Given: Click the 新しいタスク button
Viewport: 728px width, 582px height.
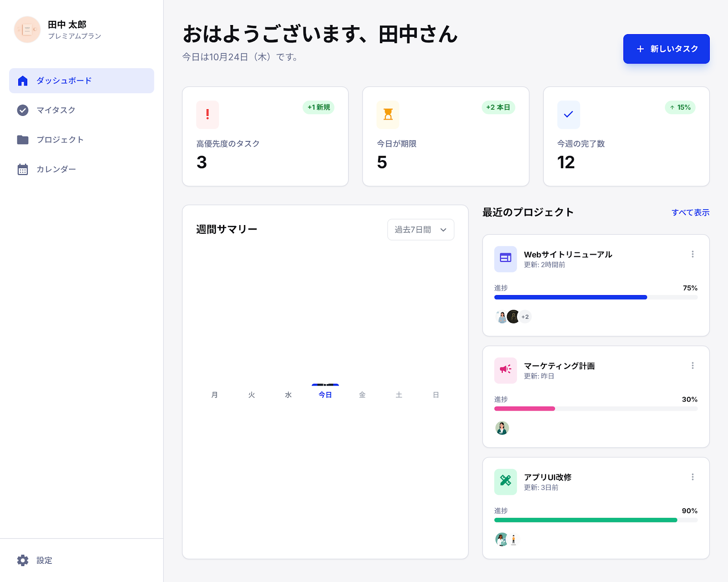Looking at the screenshot, I should [x=666, y=49].
